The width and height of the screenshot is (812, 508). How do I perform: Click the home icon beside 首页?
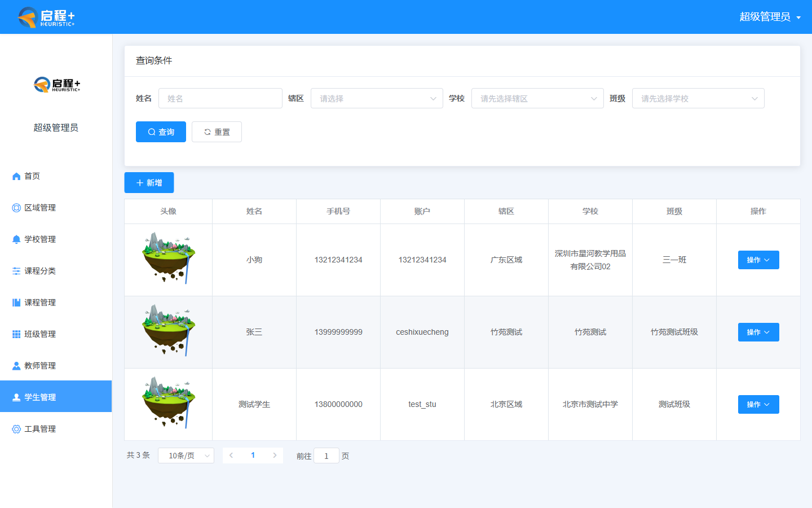point(16,176)
